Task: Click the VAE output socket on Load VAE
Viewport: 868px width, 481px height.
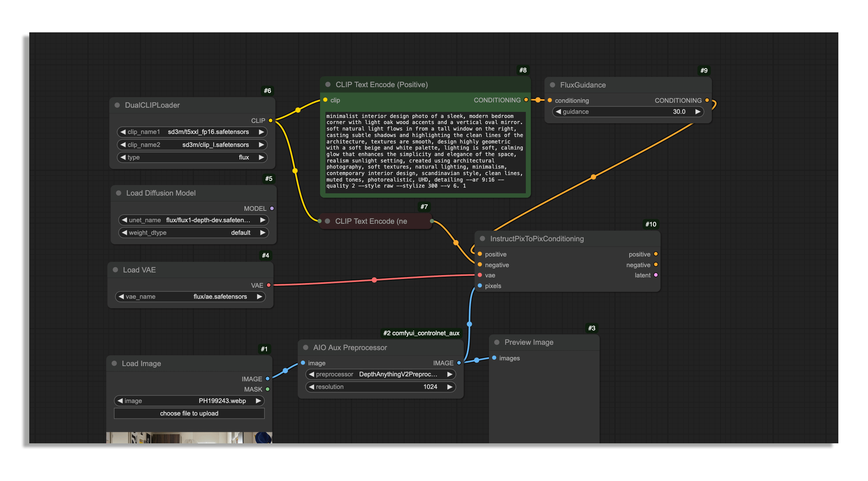Action: pyautogui.click(x=269, y=285)
